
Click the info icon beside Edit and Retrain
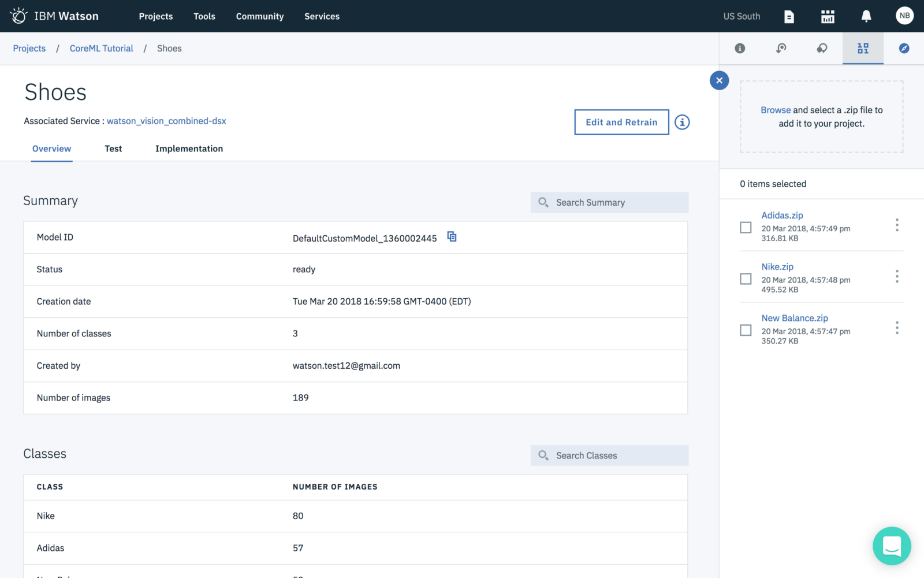click(x=682, y=123)
